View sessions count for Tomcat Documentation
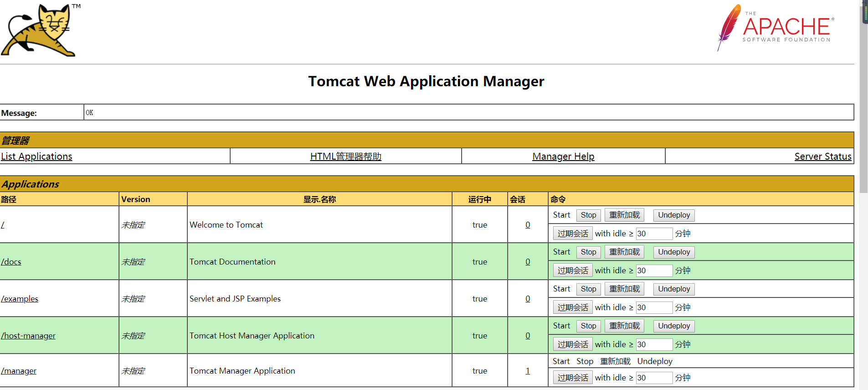This screenshot has width=868, height=390. click(x=528, y=262)
